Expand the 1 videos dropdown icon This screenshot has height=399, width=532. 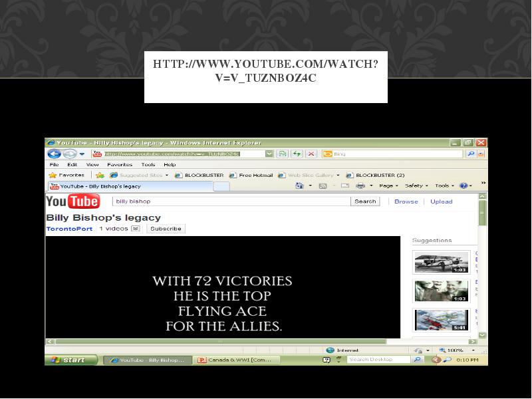coord(136,229)
